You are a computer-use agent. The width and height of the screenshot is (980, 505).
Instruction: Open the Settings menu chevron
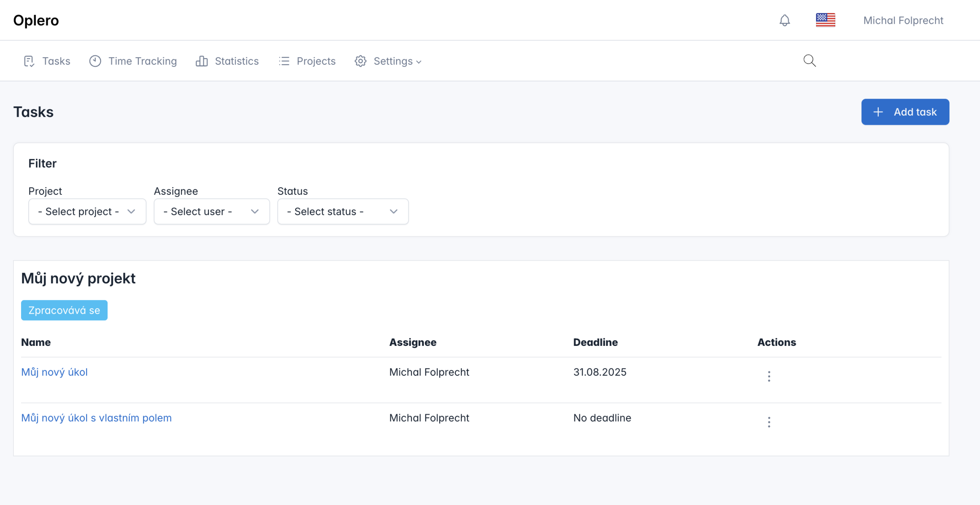tap(419, 62)
